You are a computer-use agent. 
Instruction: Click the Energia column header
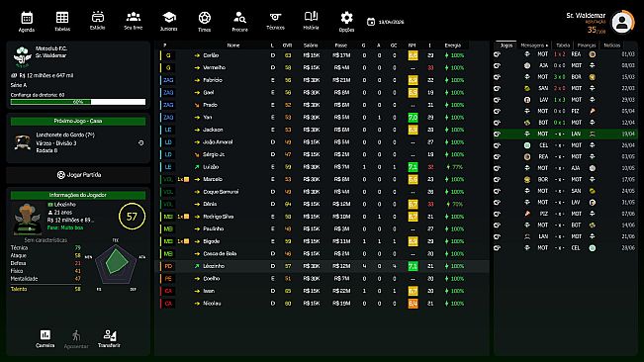(x=453, y=45)
